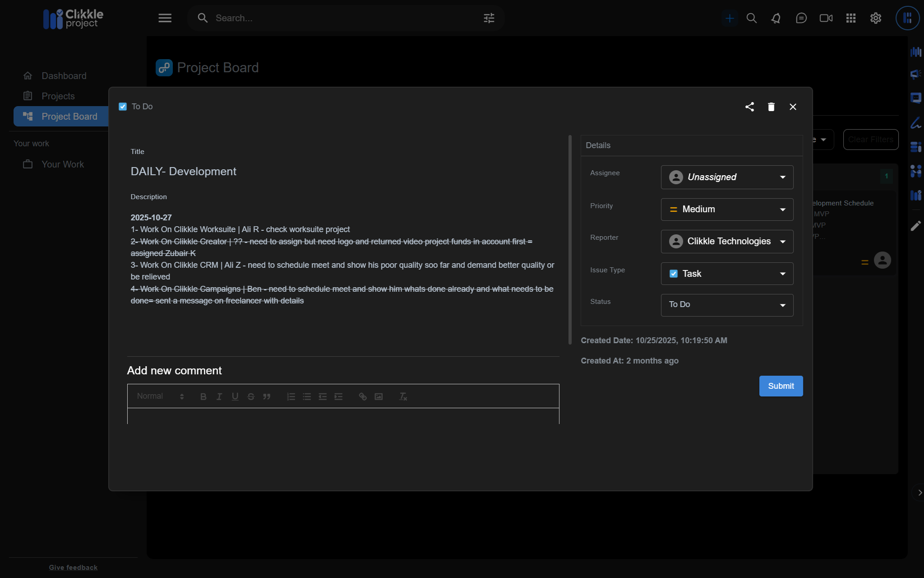The image size is (924, 578).
Task: Click the share icon in dialog header
Action: pos(749,107)
